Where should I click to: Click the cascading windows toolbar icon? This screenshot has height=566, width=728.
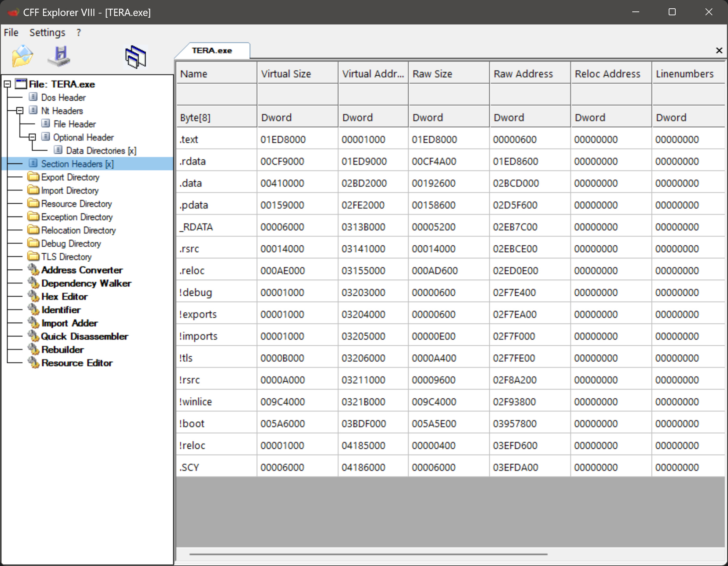(x=136, y=57)
